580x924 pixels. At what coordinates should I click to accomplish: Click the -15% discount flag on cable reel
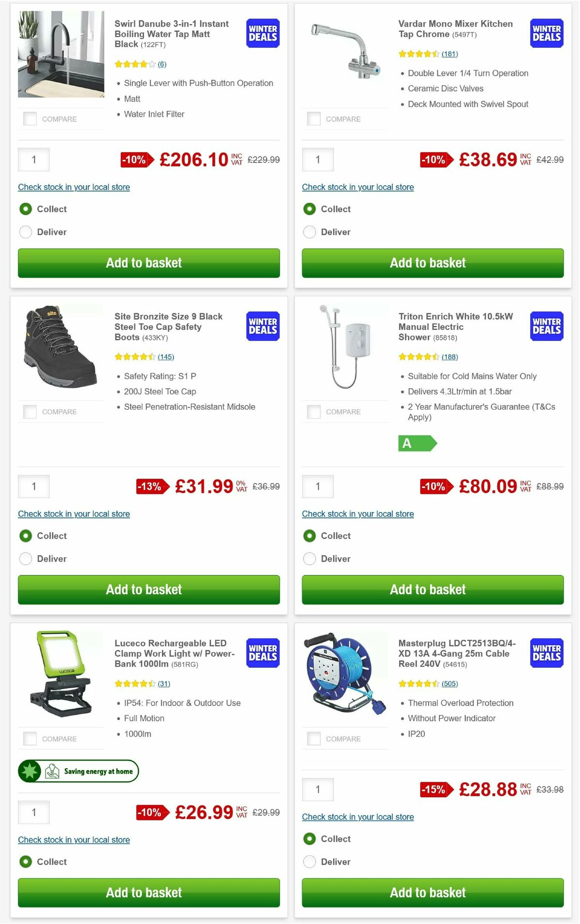[x=434, y=790]
